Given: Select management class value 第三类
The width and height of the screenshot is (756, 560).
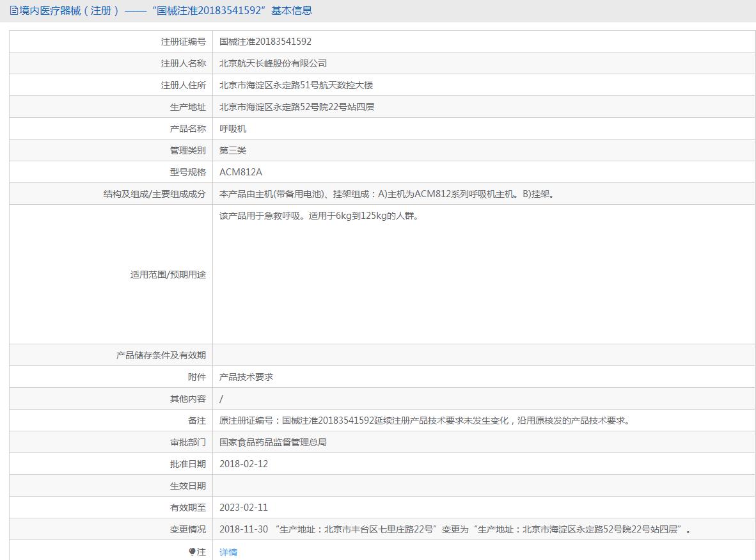Looking at the screenshot, I should pyautogui.click(x=233, y=150).
